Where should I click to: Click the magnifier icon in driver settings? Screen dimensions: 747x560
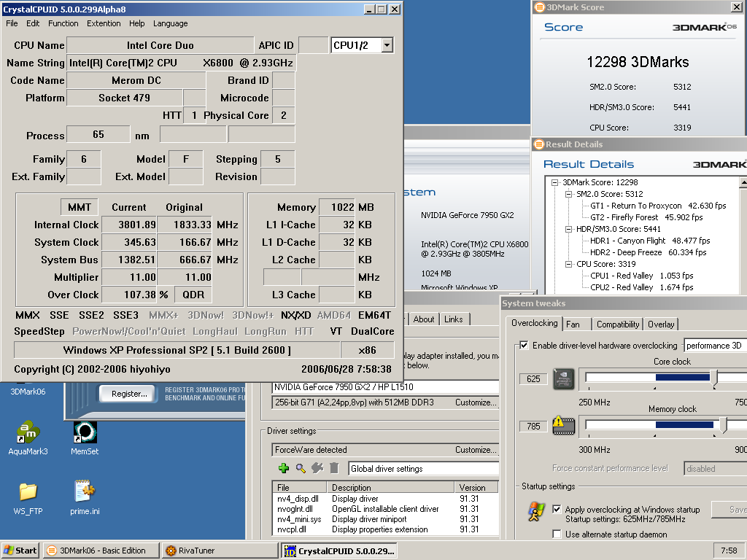click(x=301, y=468)
